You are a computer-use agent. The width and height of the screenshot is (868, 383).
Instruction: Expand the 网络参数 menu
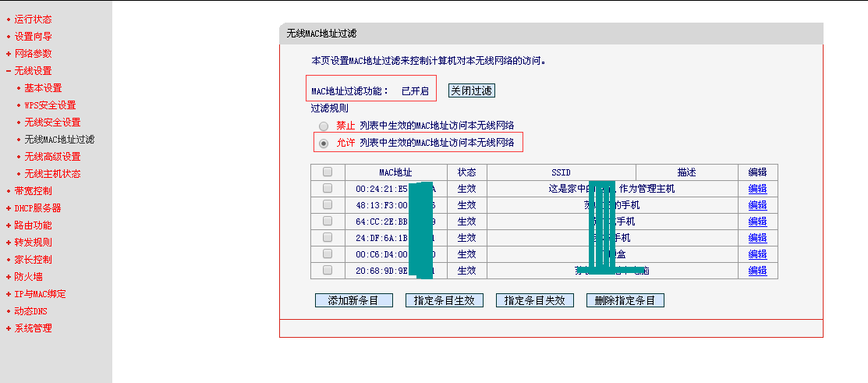tap(34, 54)
